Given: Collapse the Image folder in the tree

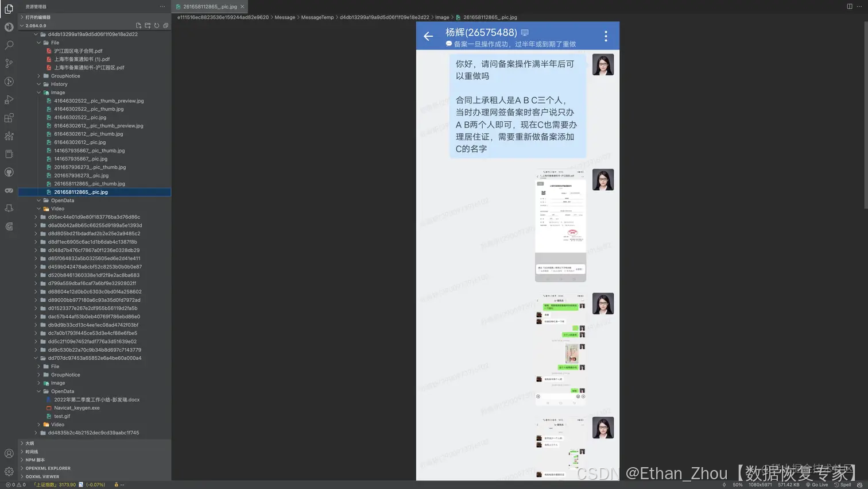Looking at the screenshot, I should pos(57,92).
